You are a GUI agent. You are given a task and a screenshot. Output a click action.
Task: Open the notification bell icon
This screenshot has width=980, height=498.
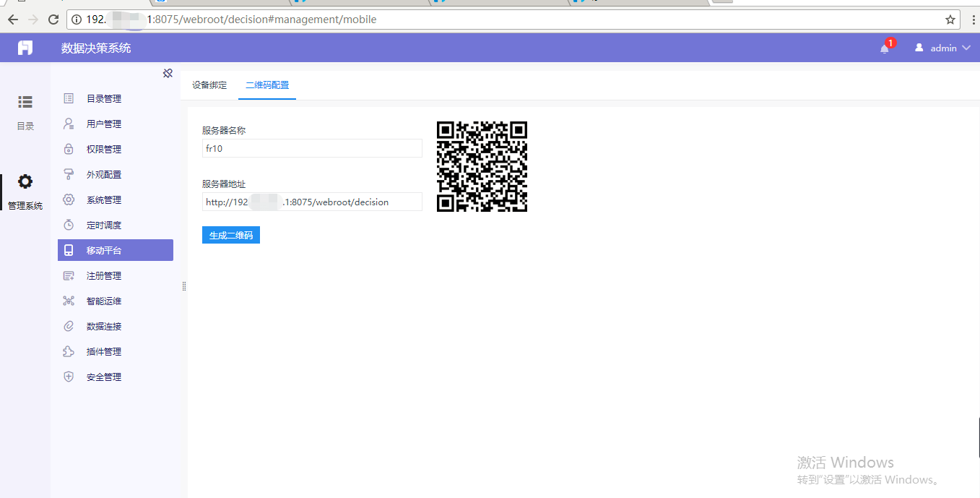click(885, 48)
